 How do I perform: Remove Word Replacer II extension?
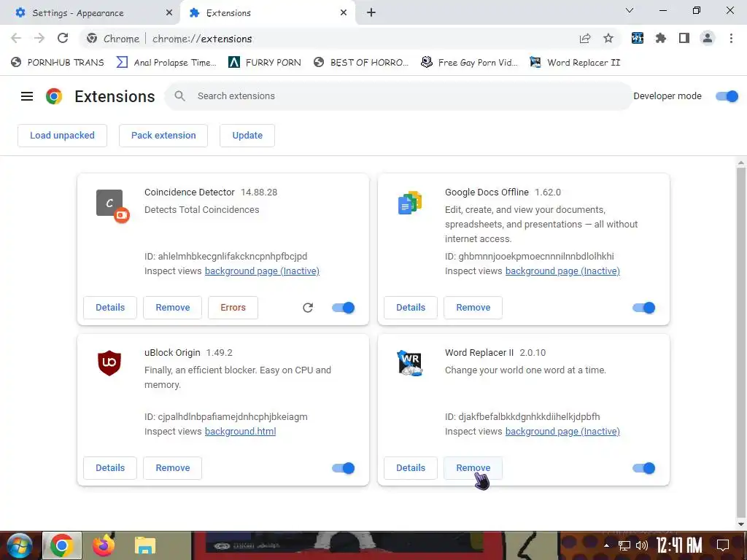(473, 468)
